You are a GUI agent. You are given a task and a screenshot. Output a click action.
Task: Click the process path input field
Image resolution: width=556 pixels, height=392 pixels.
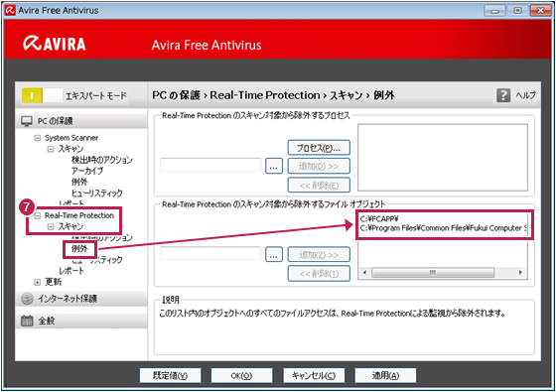point(210,165)
